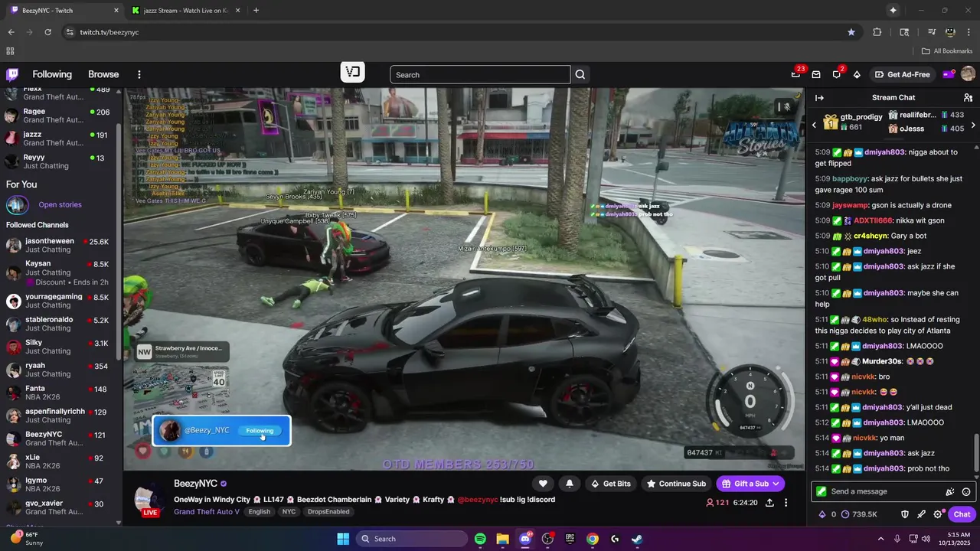Open Spotify from the taskbar

pos(480,539)
